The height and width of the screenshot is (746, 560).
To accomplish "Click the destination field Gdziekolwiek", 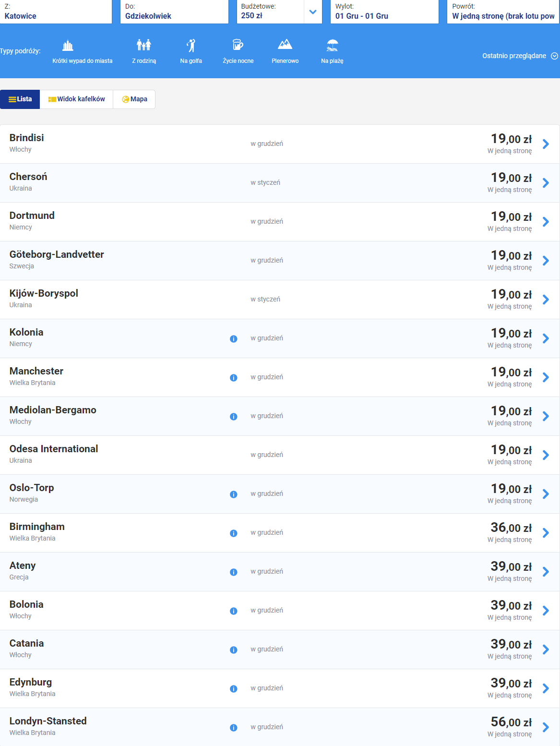I will point(174,12).
